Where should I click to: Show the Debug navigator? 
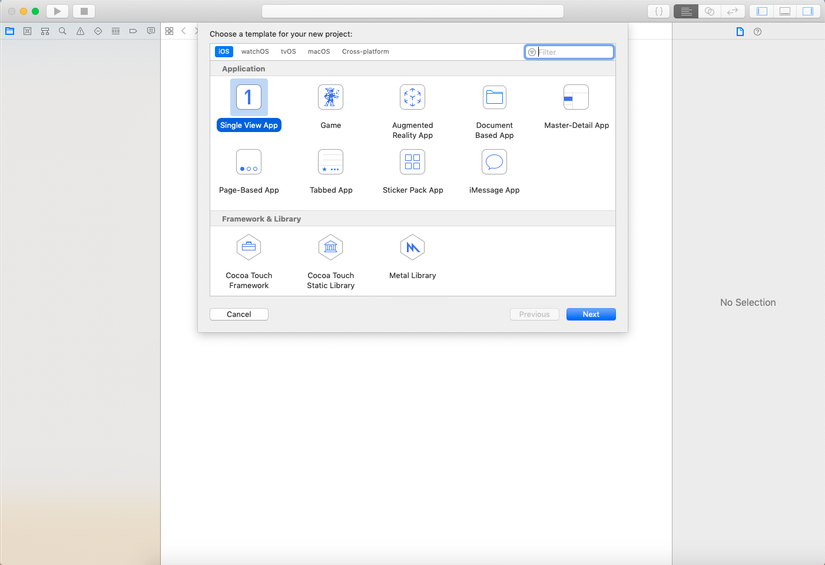(116, 31)
